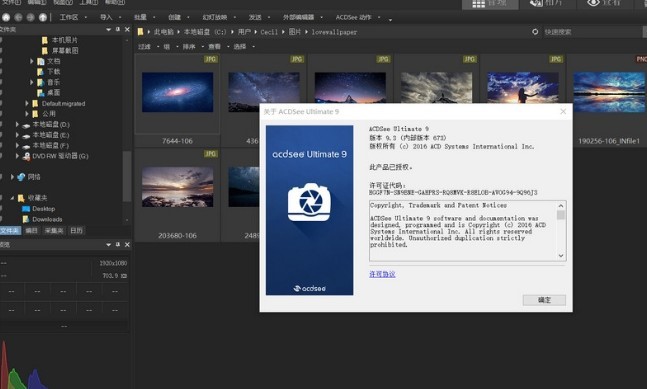Image resolution: width=647 pixels, height=389 pixels.
Task: Expand 本地磁盘 (D:) drive
Action: pos(17,124)
